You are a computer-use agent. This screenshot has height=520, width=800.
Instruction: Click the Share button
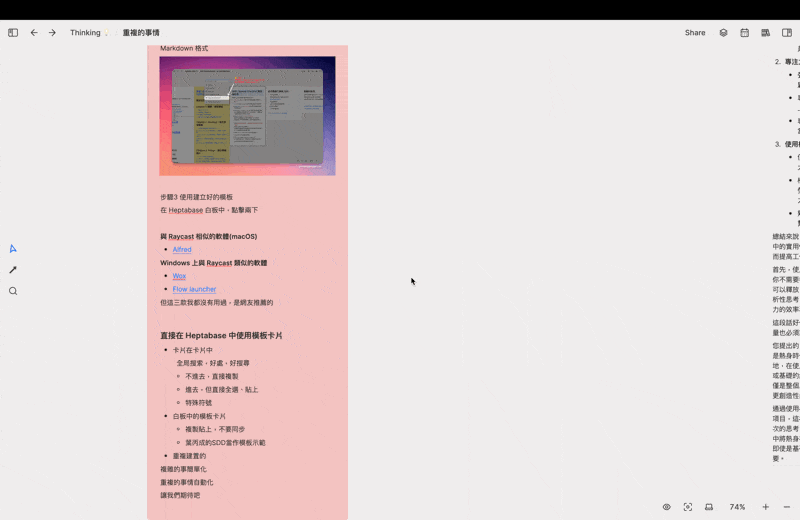(x=695, y=33)
